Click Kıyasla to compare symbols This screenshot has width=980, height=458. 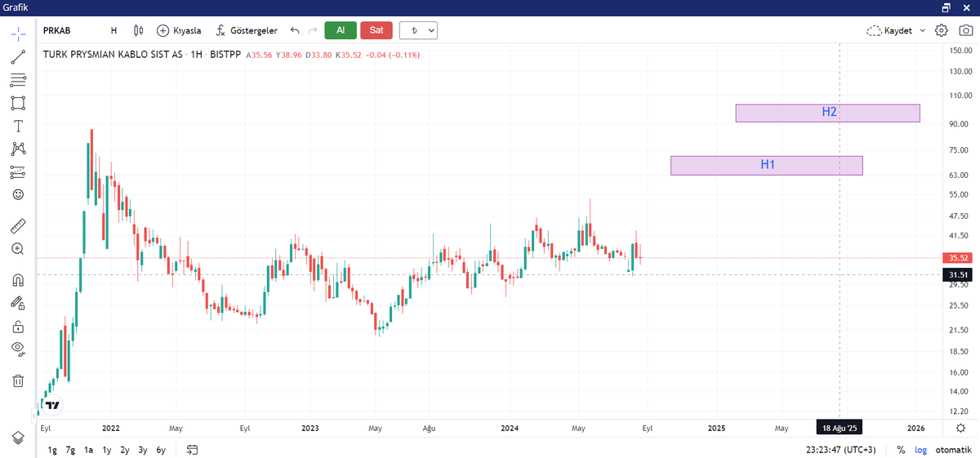(x=179, y=30)
